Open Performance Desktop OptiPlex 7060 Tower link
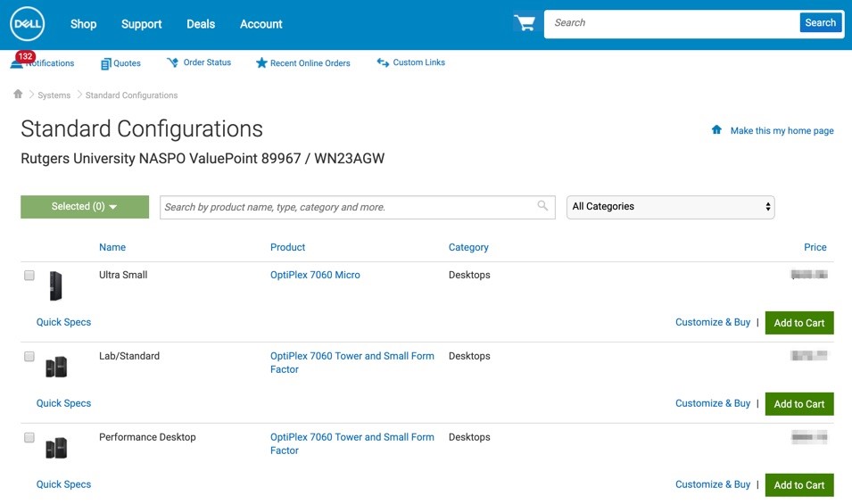The image size is (852, 504). [352, 443]
